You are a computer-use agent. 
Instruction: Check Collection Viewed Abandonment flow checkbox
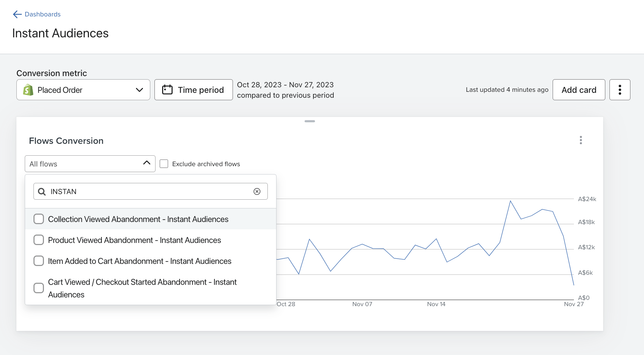pyautogui.click(x=39, y=219)
